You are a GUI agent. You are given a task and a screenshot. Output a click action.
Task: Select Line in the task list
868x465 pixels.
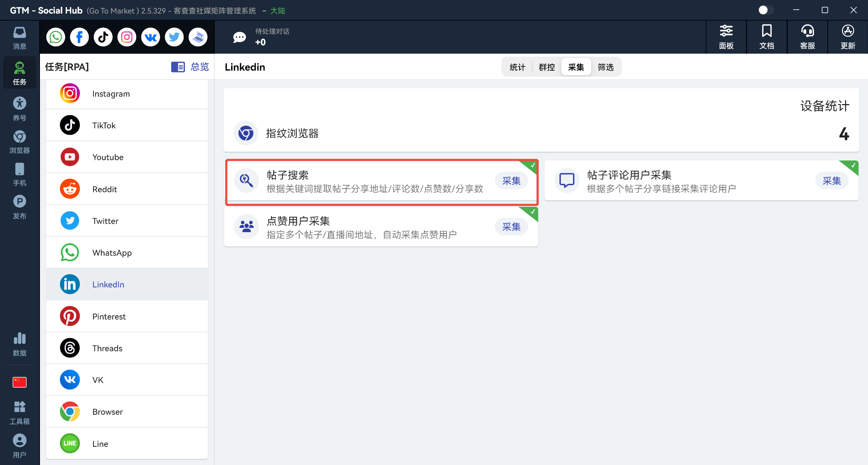(127, 444)
